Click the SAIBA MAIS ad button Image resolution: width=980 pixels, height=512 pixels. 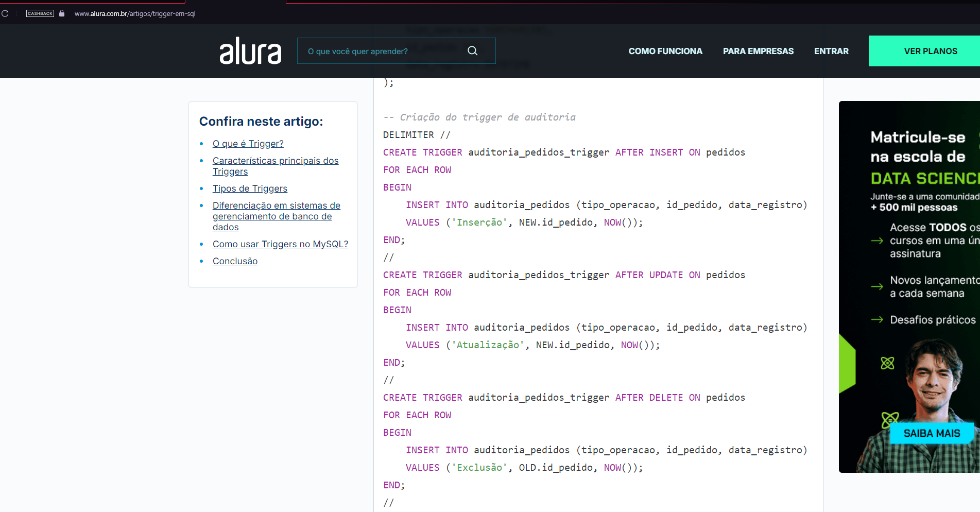pos(932,433)
